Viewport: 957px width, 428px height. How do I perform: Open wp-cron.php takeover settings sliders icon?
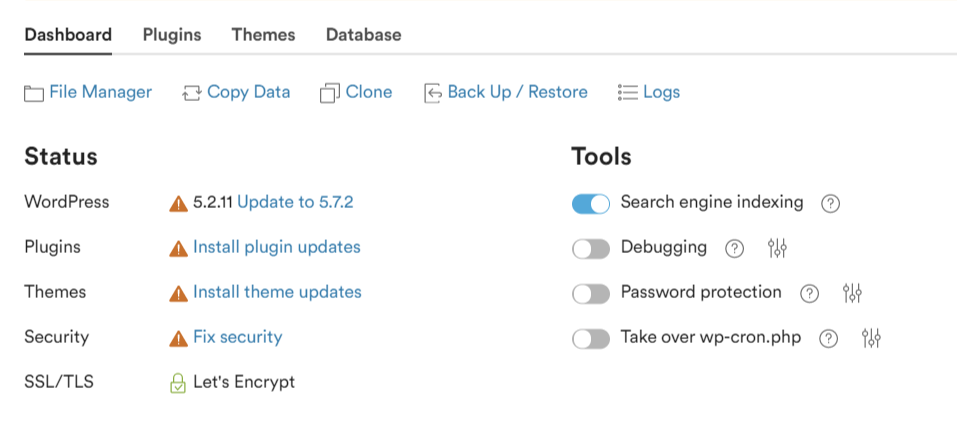[871, 338]
